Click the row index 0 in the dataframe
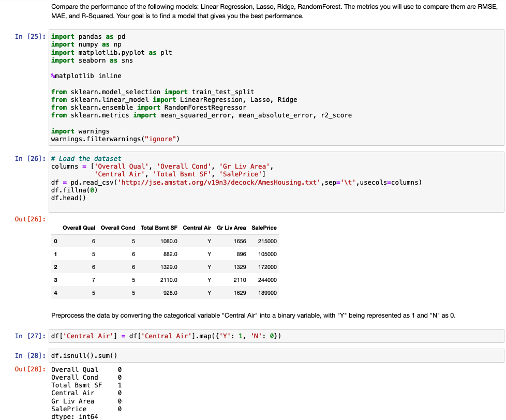This screenshot has width=506, height=420. pyautogui.click(x=55, y=241)
